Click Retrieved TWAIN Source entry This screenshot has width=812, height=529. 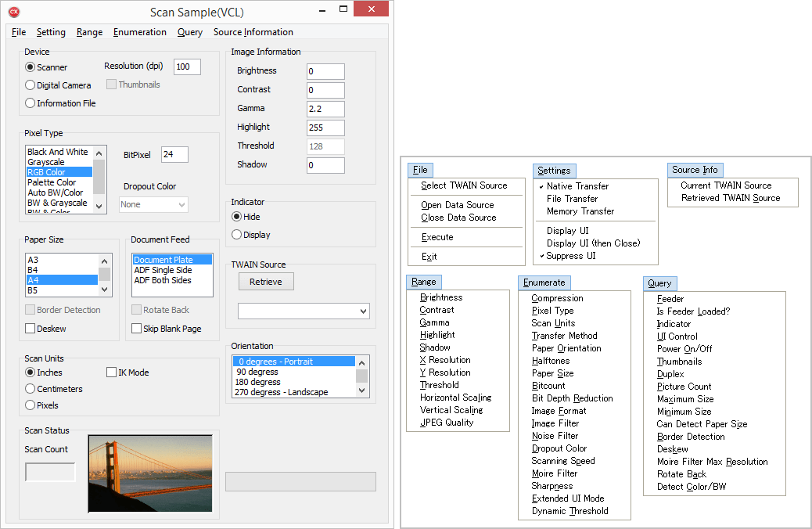[x=731, y=198]
